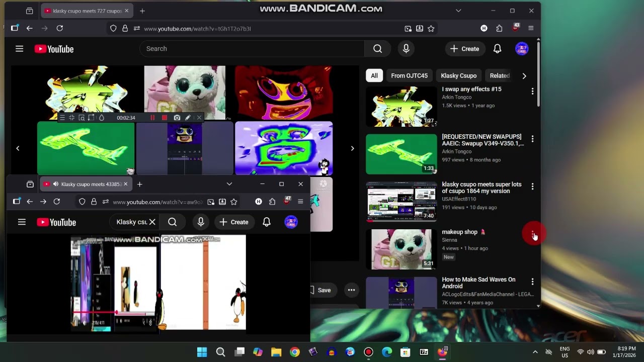The height and width of the screenshot is (362, 644).
Task: Reload page in back browser window
Action: pos(59,29)
